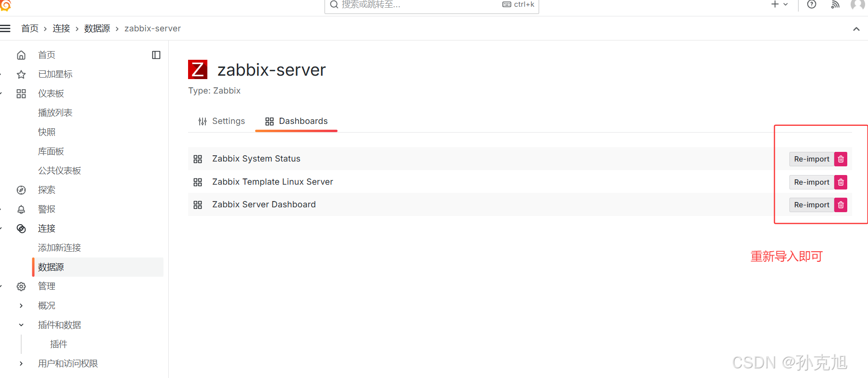The height and width of the screenshot is (378, 868).
Task: Open 管理 in the sidebar
Action: (x=47, y=286)
